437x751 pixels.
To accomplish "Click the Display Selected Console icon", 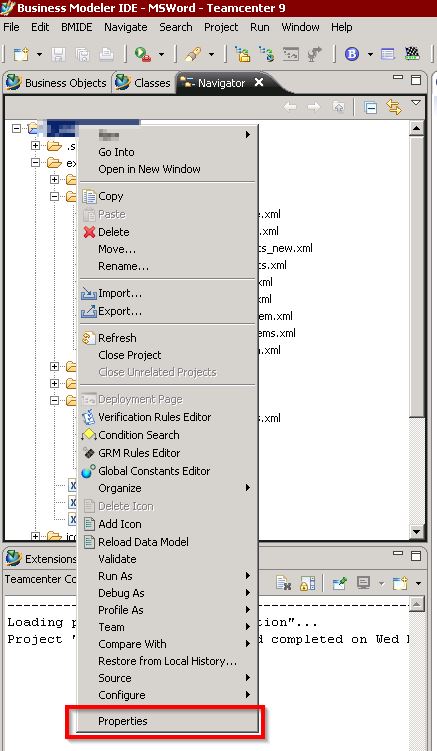I will click(364, 583).
